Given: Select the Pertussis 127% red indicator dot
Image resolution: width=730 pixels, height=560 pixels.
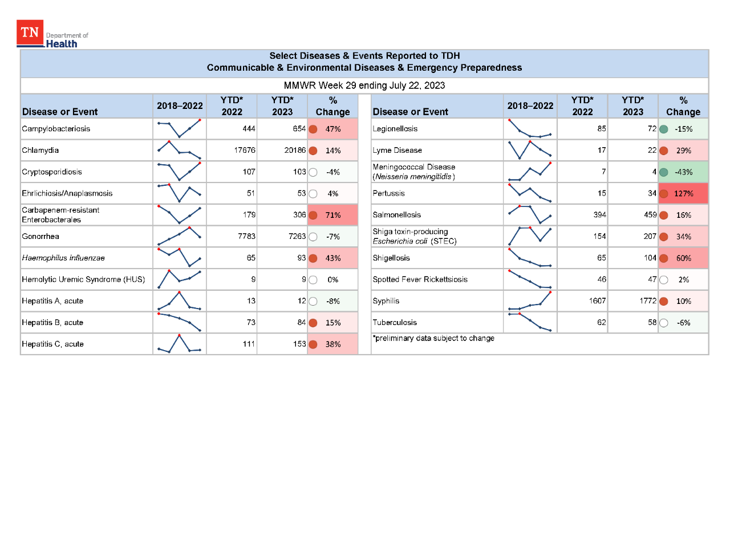Looking at the screenshot, I should tap(663, 193).
